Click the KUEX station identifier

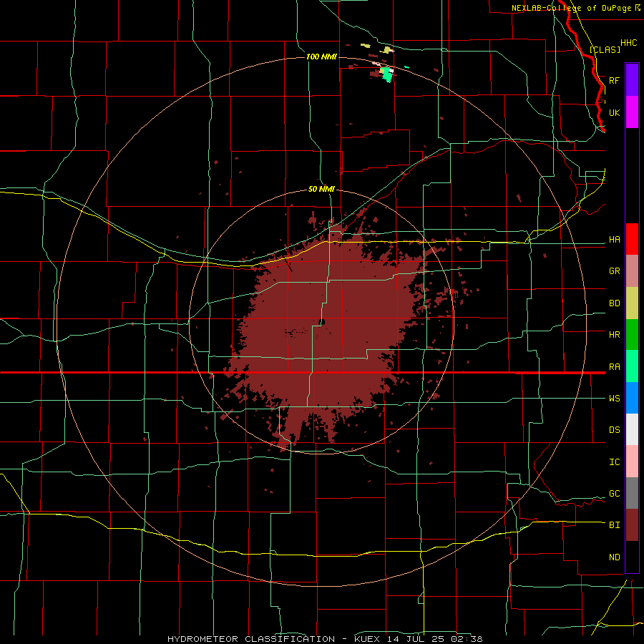pyautogui.click(x=369, y=639)
